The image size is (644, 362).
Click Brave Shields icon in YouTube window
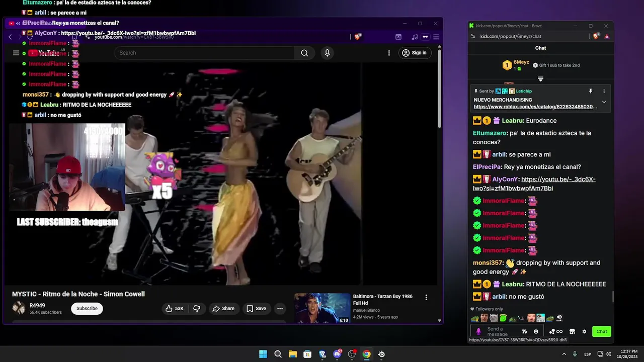click(x=358, y=37)
